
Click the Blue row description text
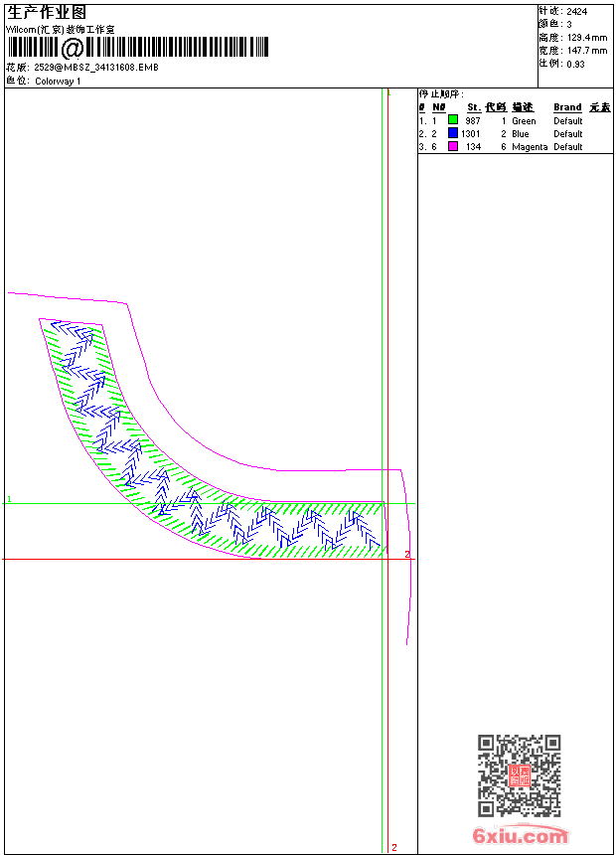[521, 133]
